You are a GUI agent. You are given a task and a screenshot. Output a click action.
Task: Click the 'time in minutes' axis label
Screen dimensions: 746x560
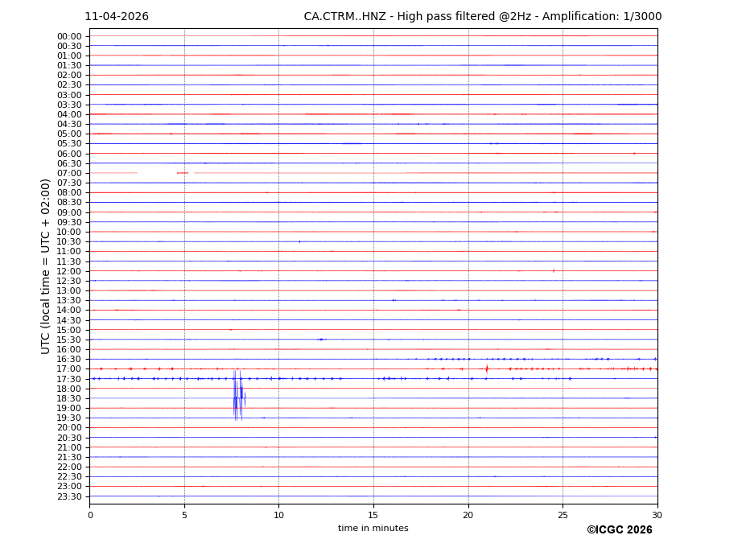pos(373,529)
